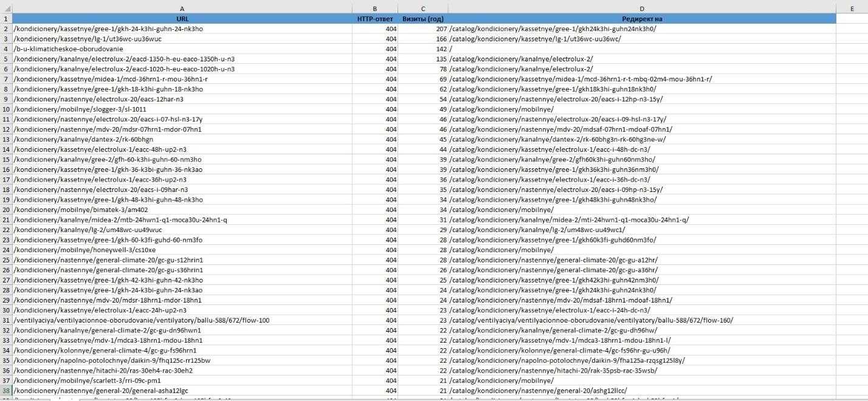The width and height of the screenshot is (868, 401).
Task: Select column D via its header
Action: pos(642,9)
